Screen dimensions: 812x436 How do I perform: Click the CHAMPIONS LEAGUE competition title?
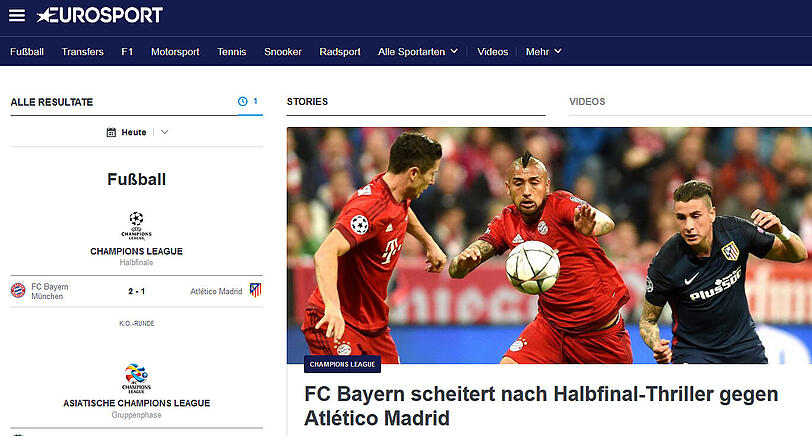137,252
